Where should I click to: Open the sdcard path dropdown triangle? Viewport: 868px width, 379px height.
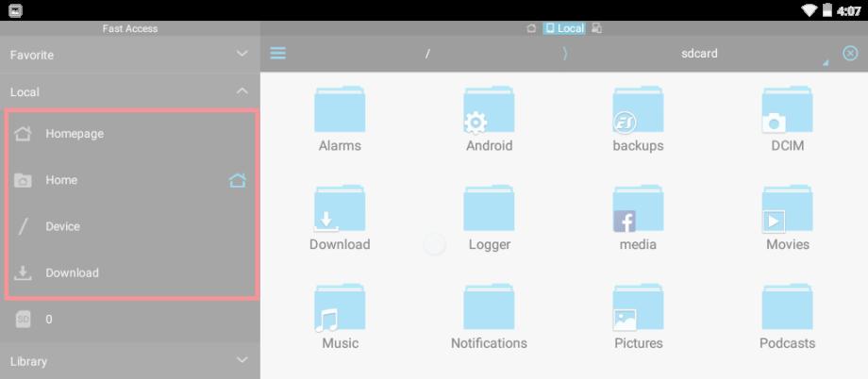click(826, 63)
